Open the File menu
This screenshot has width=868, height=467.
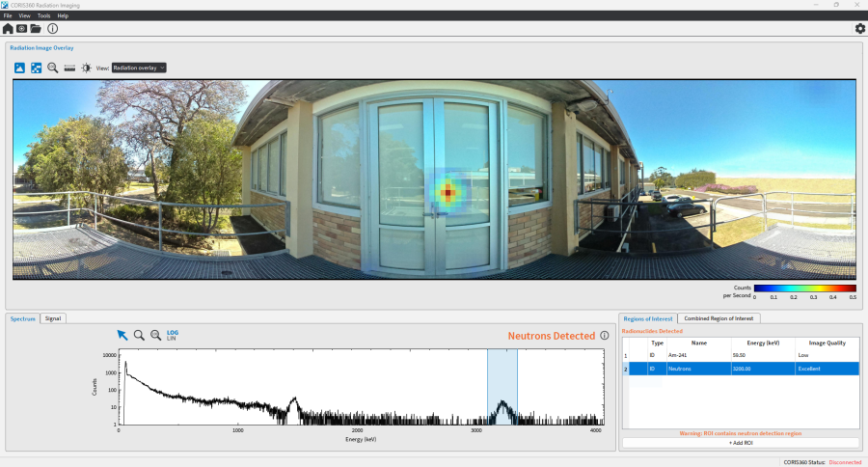click(x=8, y=15)
